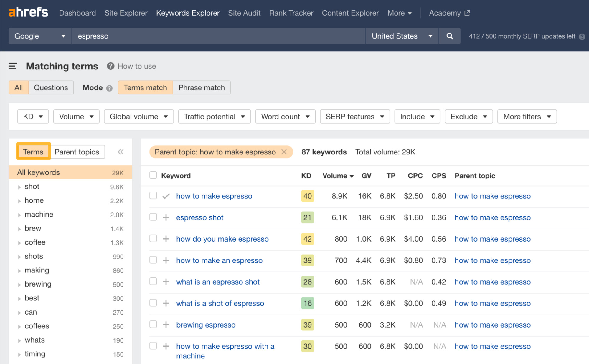Expand the KD filter dropdown
Screen dimensions: 589x364
33,116
